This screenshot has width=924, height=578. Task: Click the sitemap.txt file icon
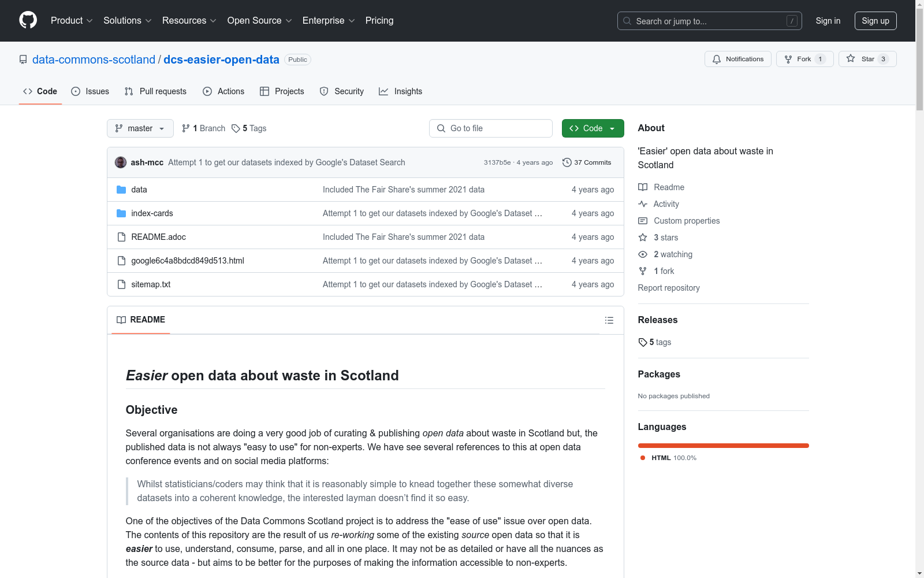tap(121, 284)
